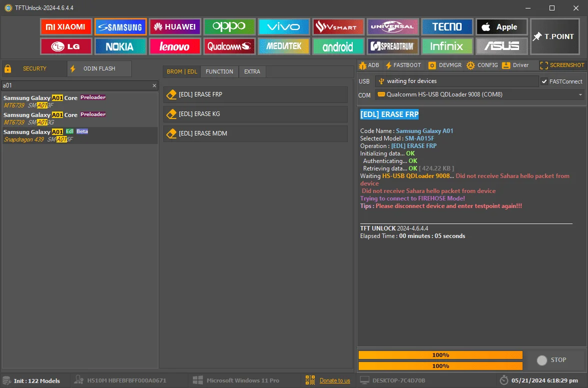Viewport: 588px width, 388px height.
Task: Switch to the SECURITY tab
Action: [x=34, y=68]
